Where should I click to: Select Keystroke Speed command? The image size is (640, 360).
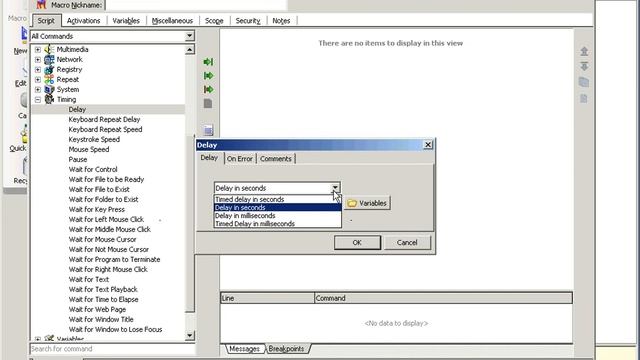94,140
